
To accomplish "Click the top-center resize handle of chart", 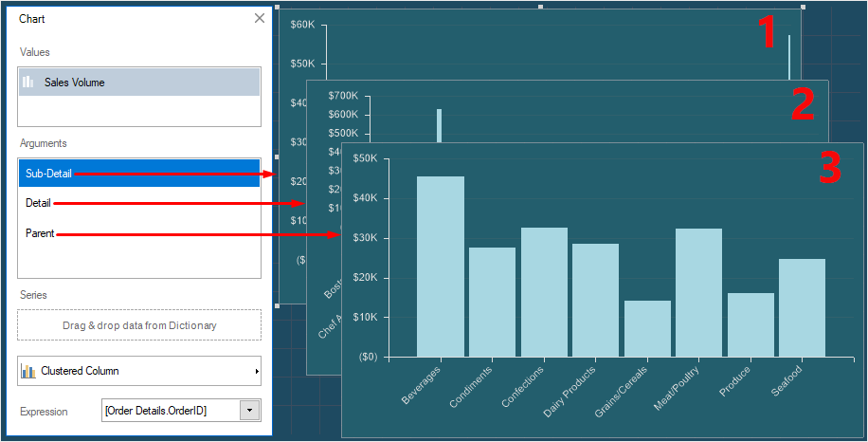I will [x=541, y=7].
